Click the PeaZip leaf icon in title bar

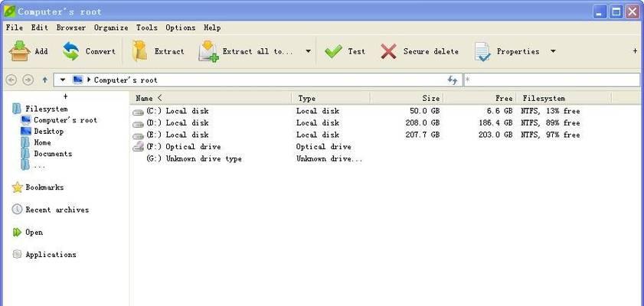(x=9, y=11)
